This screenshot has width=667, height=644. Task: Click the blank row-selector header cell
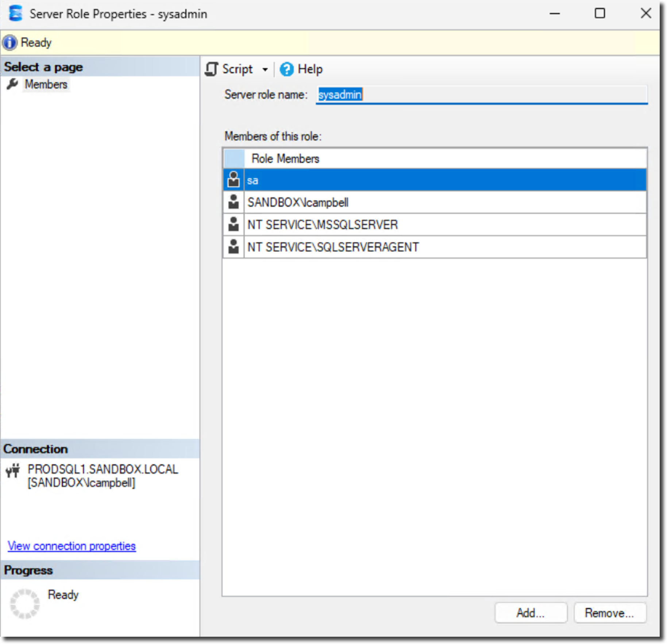pos(234,158)
